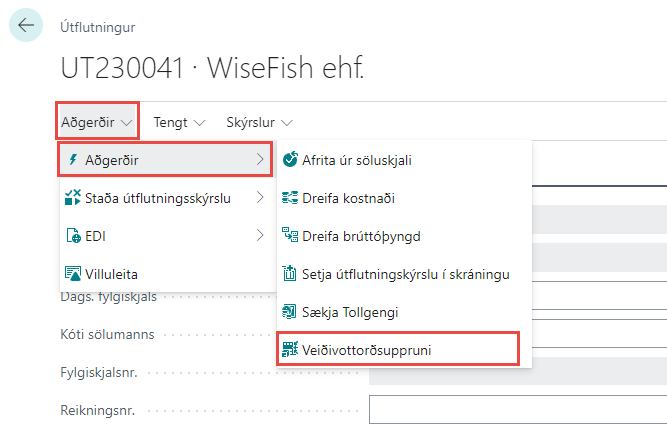Click the Dreifa kostnaði icon
This screenshot has height=424, width=667.
tap(290, 198)
